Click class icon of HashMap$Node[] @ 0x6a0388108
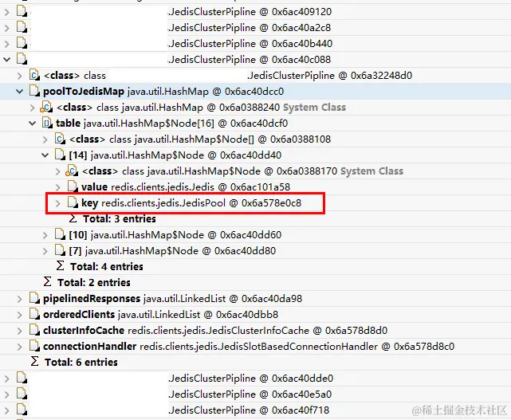Image resolution: width=511 pixels, height=420 pixels. 60,139
